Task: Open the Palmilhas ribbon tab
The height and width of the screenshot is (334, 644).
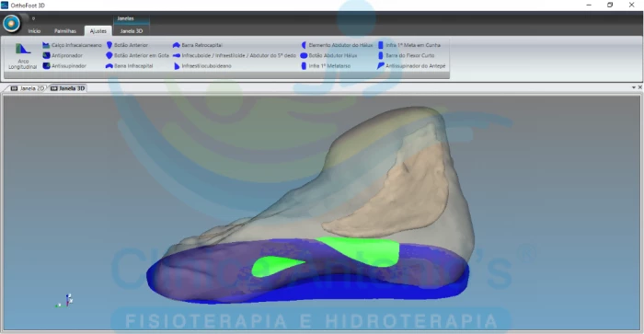Action: [65, 31]
